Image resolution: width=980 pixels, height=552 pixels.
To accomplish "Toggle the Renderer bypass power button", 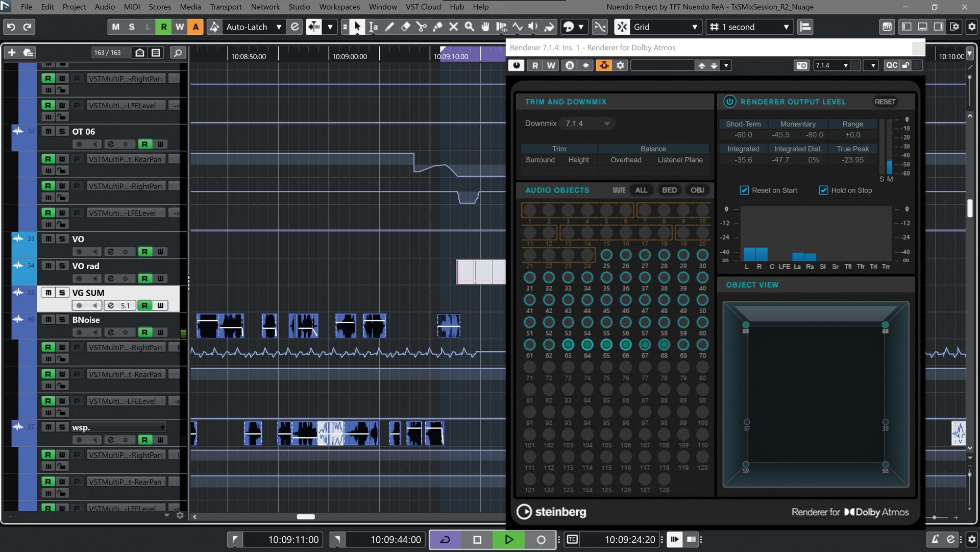I will (x=517, y=65).
